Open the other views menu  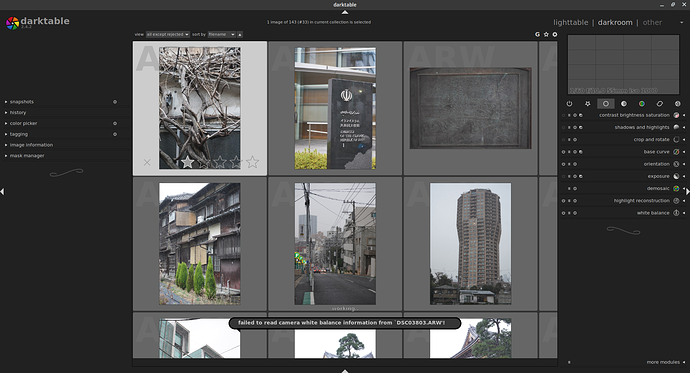pos(652,22)
